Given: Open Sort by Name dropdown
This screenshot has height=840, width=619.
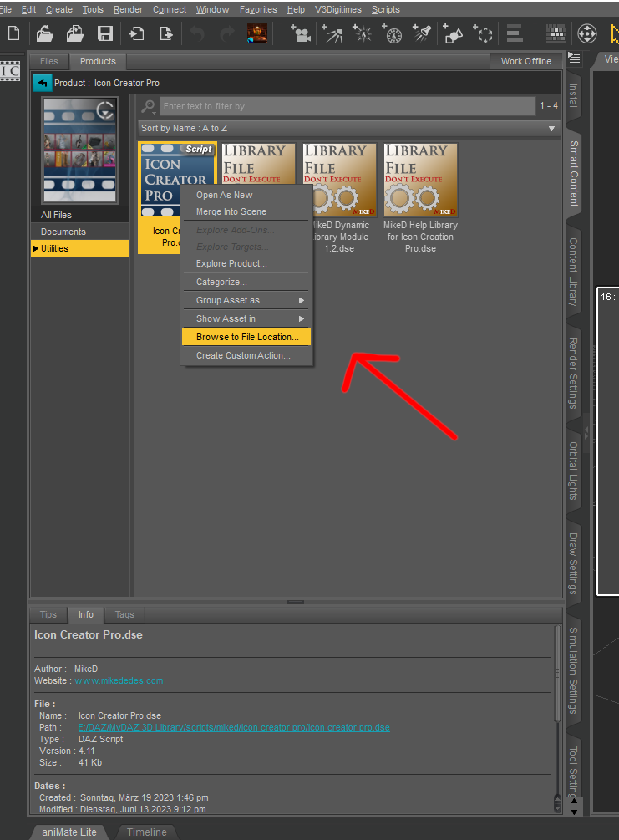Looking at the screenshot, I should [x=348, y=128].
